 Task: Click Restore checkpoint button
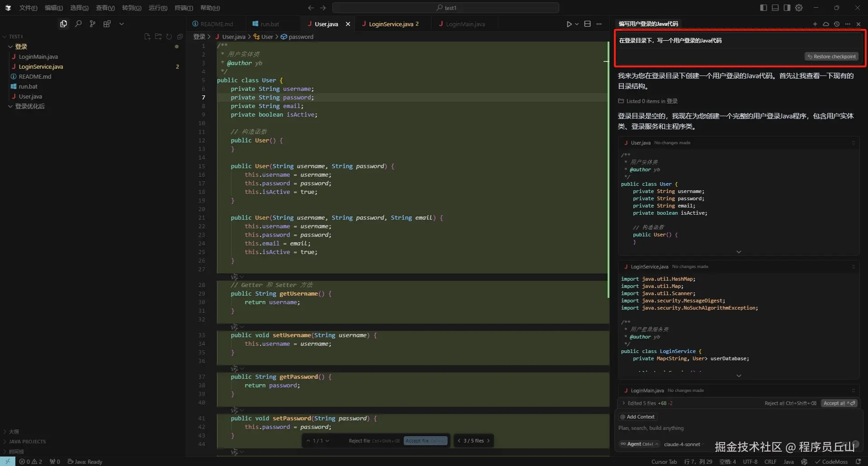[x=832, y=56]
